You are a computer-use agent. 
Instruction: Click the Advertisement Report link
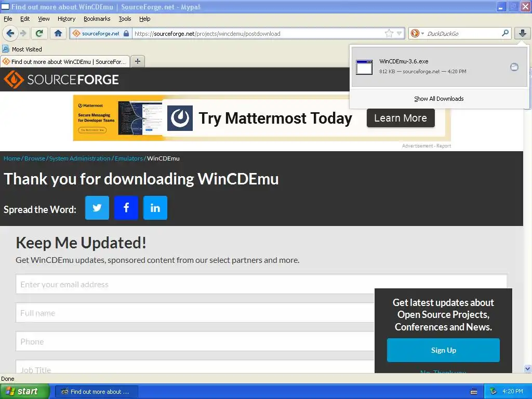426,146
